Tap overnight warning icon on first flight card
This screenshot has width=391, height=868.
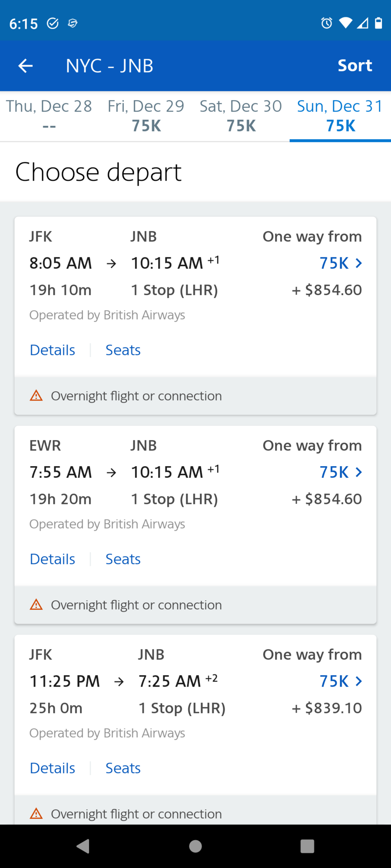click(36, 395)
